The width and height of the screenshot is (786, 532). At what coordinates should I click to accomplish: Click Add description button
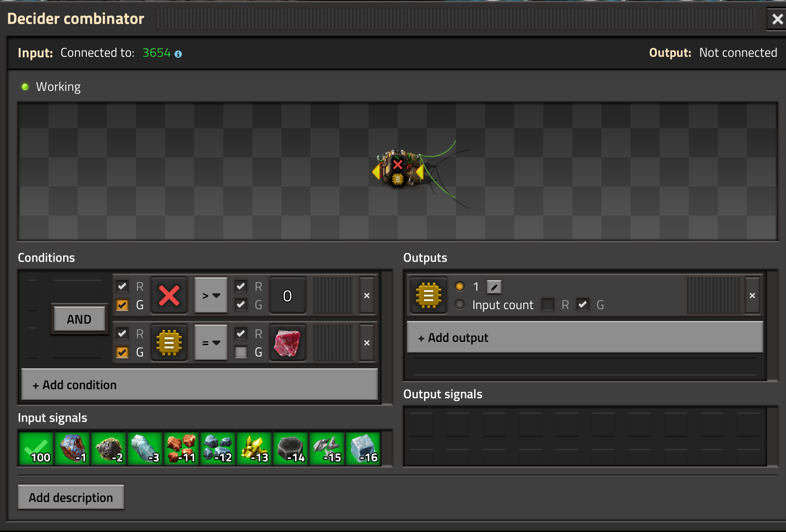click(71, 497)
